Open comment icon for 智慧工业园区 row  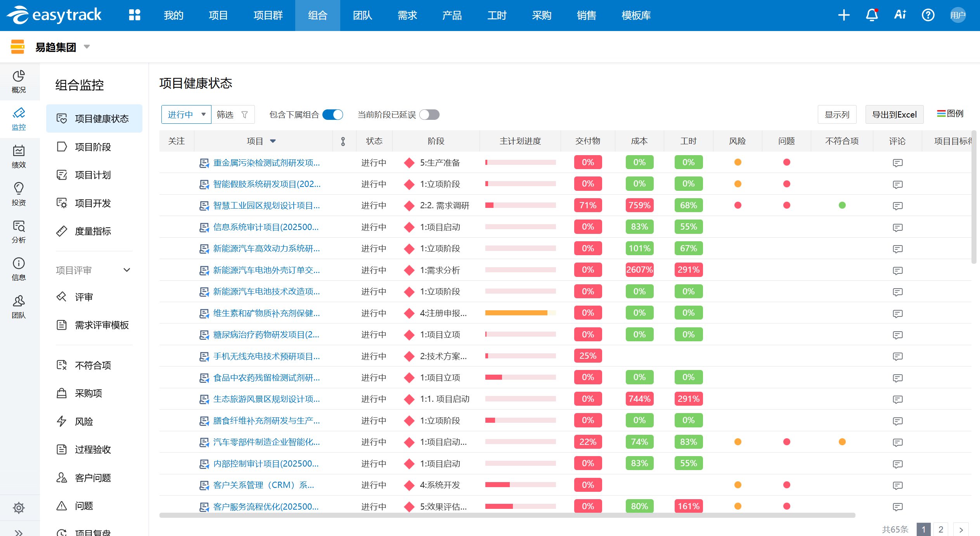click(897, 206)
